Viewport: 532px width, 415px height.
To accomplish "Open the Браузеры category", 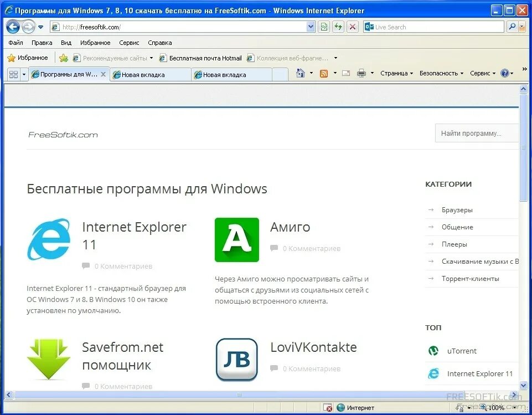I will (x=457, y=210).
